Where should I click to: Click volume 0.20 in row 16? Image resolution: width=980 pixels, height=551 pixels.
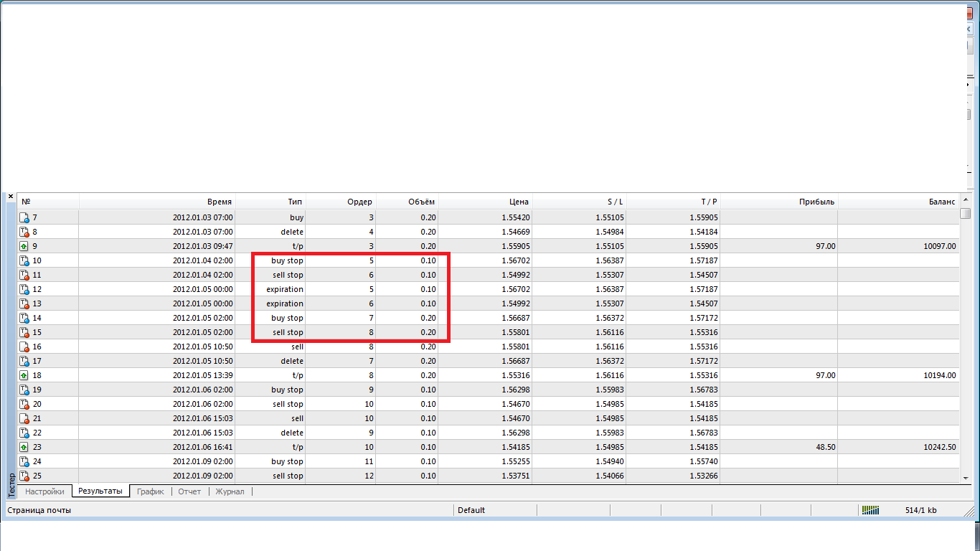click(x=428, y=347)
